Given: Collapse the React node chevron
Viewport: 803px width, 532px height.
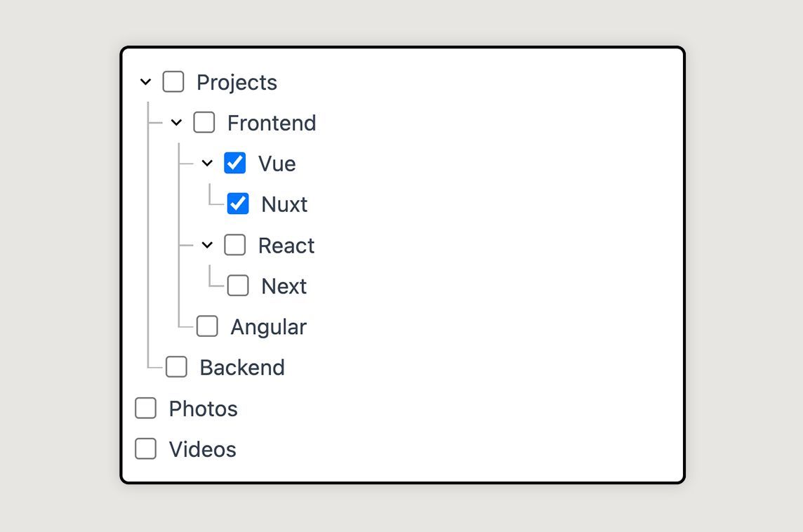Looking at the screenshot, I should point(207,245).
